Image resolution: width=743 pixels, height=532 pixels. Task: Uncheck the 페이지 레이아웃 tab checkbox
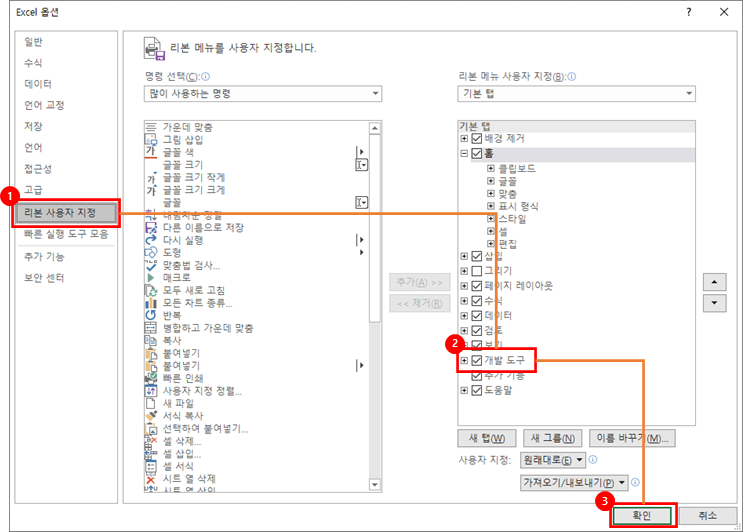477,286
